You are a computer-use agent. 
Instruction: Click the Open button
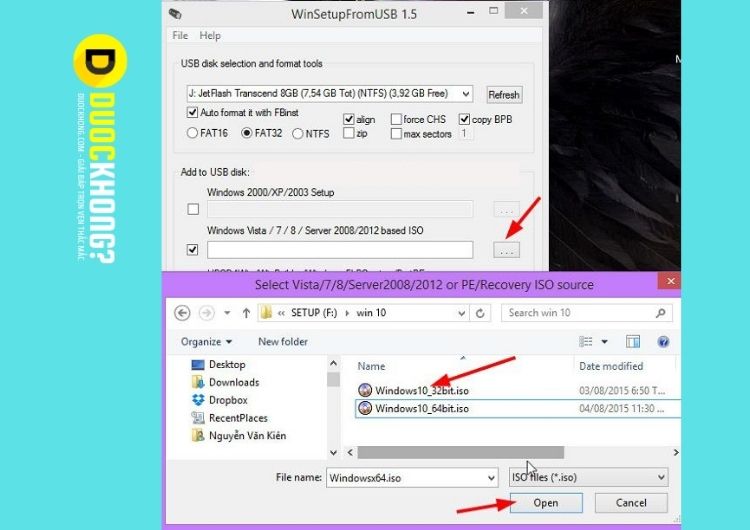pyautogui.click(x=546, y=503)
